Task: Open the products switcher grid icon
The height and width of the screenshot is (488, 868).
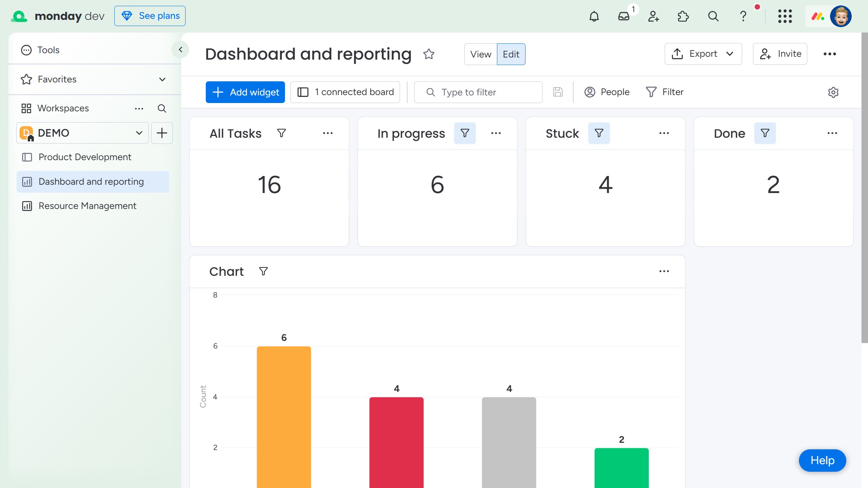Action: pos(785,16)
